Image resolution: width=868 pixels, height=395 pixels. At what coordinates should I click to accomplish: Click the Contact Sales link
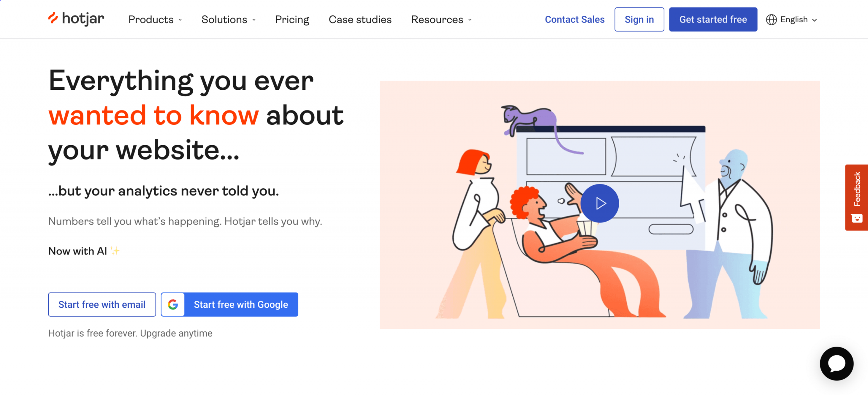[575, 19]
